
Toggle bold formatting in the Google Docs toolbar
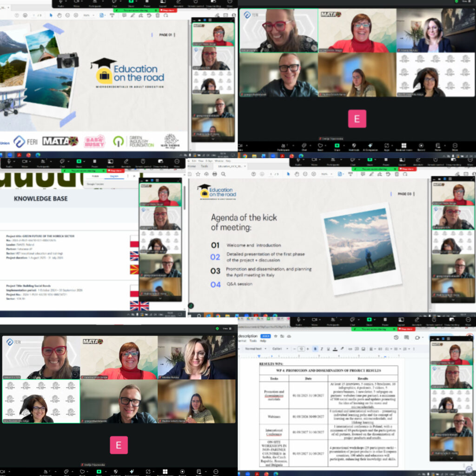point(315,349)
